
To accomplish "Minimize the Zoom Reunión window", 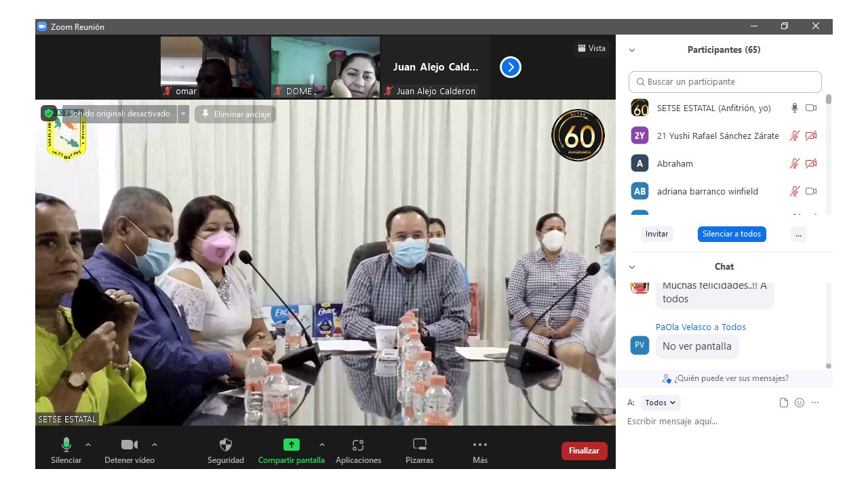I will pyautogui.click(x=754, y=26).
